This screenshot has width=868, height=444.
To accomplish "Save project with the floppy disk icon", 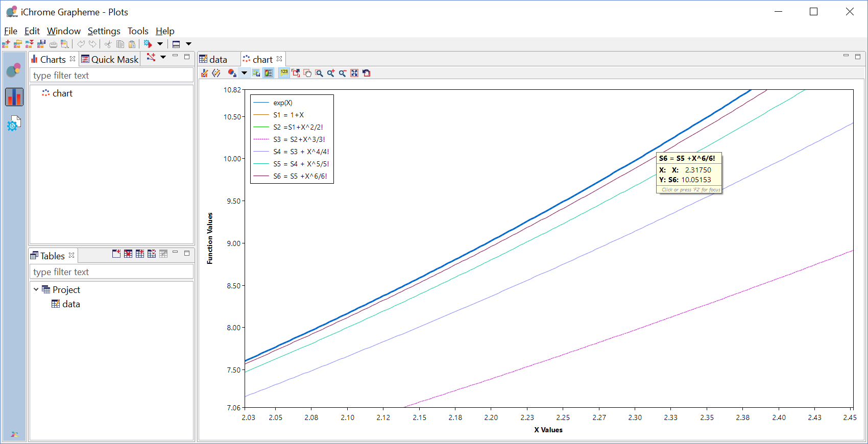I will pyautogui.click(x=41, y=44).
